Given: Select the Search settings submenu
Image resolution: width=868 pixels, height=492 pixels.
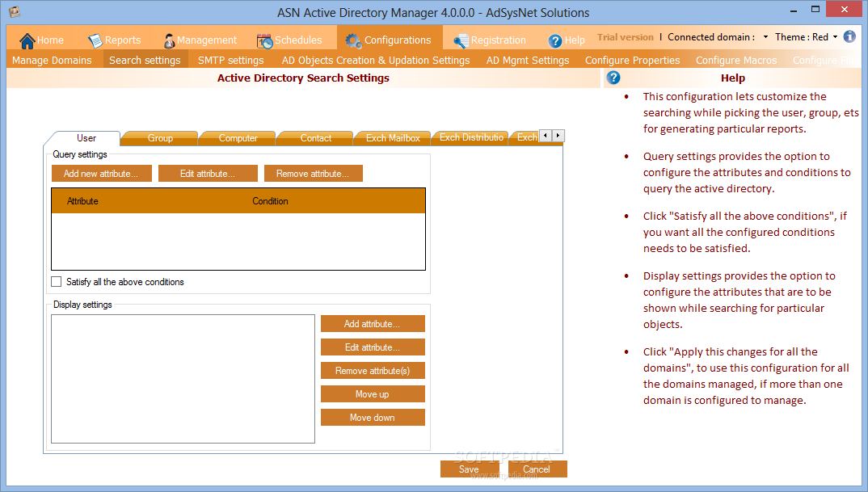Looking at the screenshot, I should pyautogui.click(x=145, y=60).
